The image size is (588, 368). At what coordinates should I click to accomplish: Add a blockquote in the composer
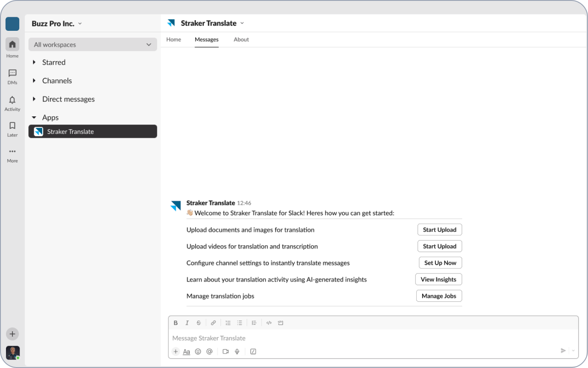click(254, 323)
